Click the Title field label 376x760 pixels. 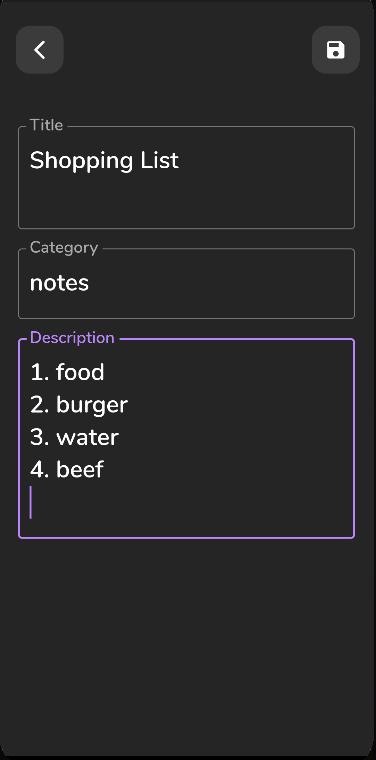click(47, 125)
